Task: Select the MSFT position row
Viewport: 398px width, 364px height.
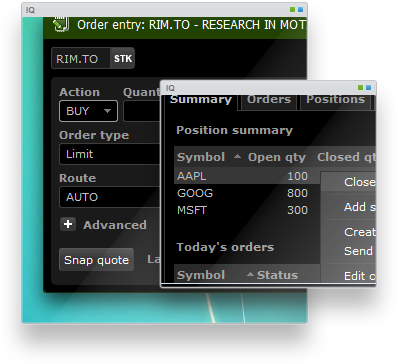Action: point(247,210)
